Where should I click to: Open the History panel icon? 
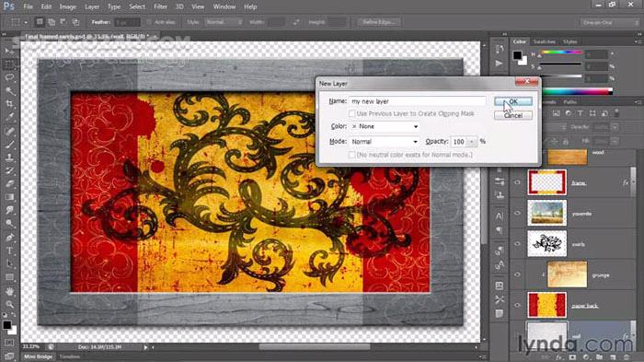pyautogui.click(x=499, y=49)
